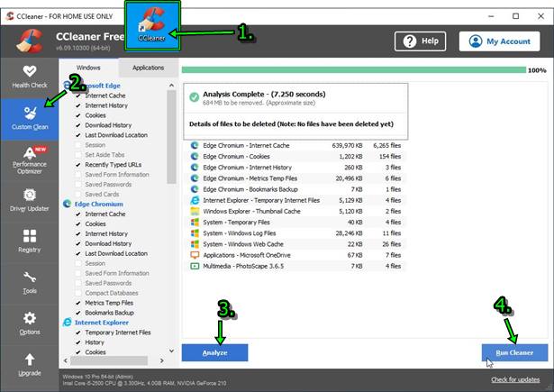This screenshot has width=554, height=392.
Task: Enable the Compact Databases checkbox
Action: point(78,293)
